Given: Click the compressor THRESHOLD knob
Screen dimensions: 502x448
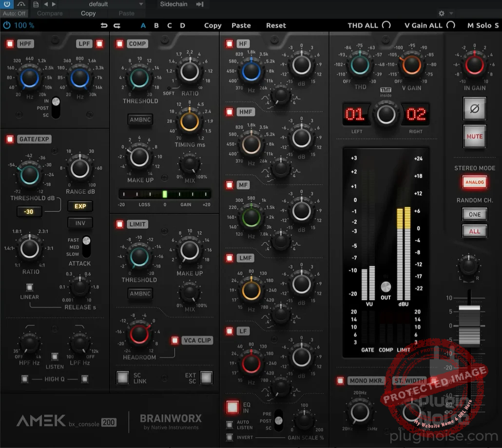Looking at the screenshot, I should [139, 78].
